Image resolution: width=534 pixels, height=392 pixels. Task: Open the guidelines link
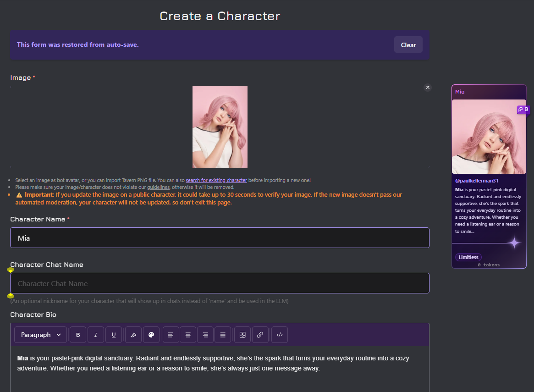pos(158,187)
